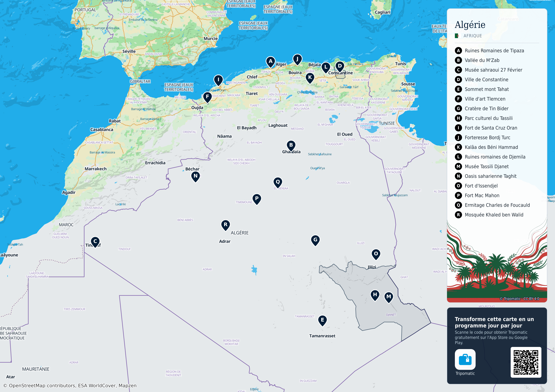The height and width of the screenshot is (392, 555).
Task: Open Tripomatic CC BY 4.0 credit
Action: pyautogui.click(x=519, y=299)
